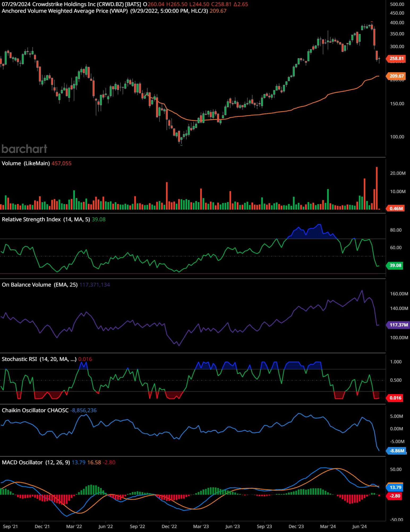The height and width of the screenshot is (532, 410).
Task: Click the 500.00 price axis label
Action: pyautogui.click(x=397, y=4)
